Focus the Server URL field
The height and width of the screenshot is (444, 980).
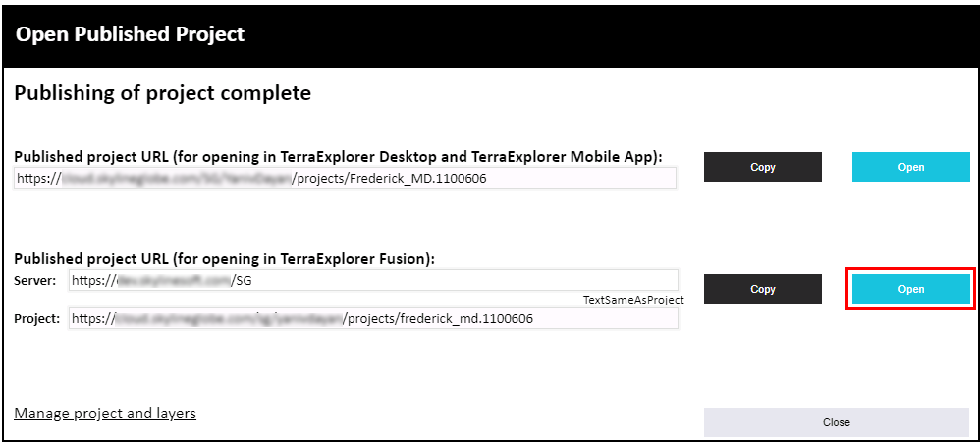[373, 281]
